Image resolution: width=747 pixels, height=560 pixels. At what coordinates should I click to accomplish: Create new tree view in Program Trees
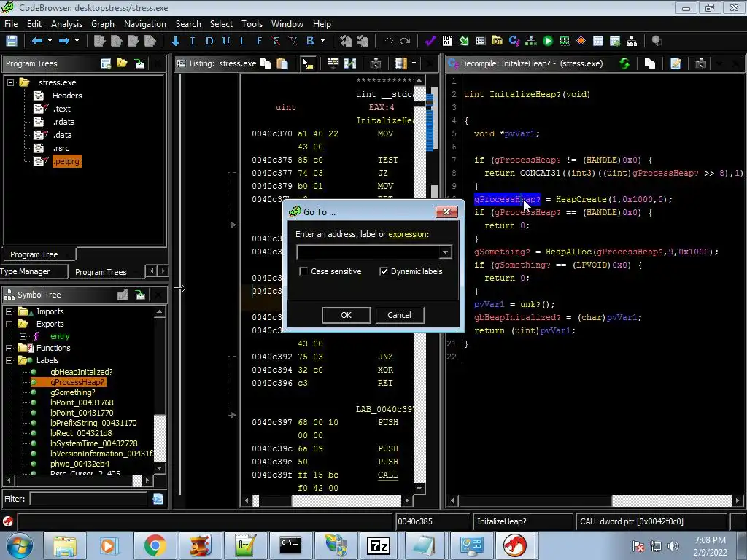106,63
